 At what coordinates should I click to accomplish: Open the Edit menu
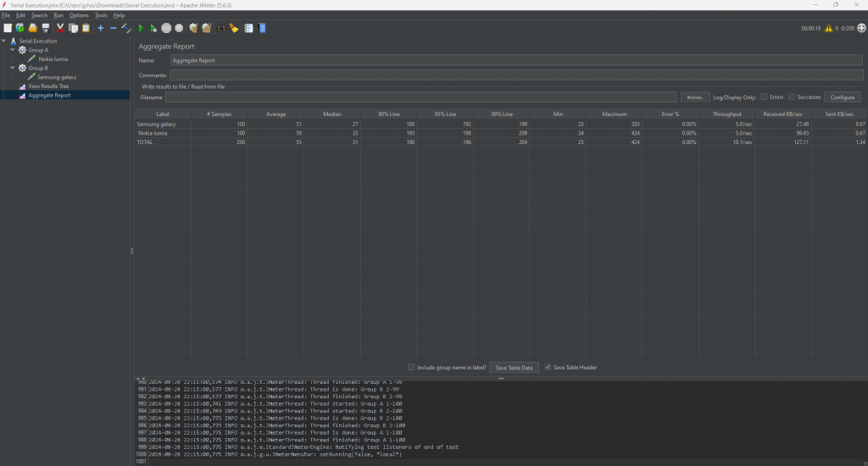click(20, 15)
